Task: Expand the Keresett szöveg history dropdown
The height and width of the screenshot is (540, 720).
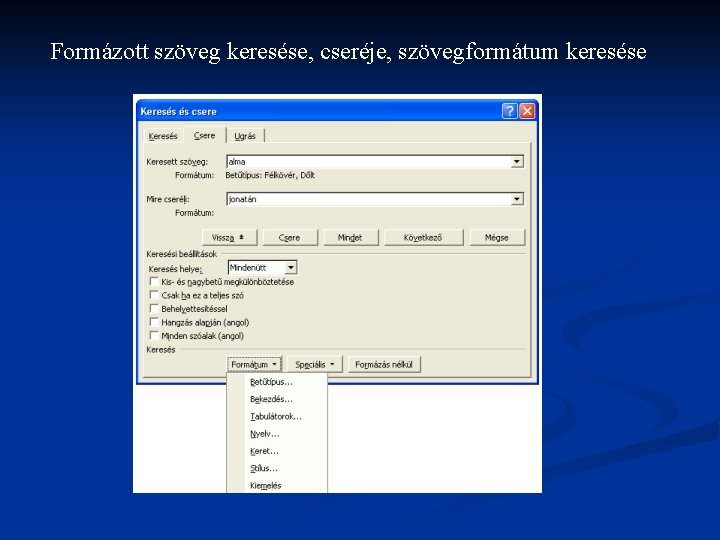Action: click(x=517, y=162)
